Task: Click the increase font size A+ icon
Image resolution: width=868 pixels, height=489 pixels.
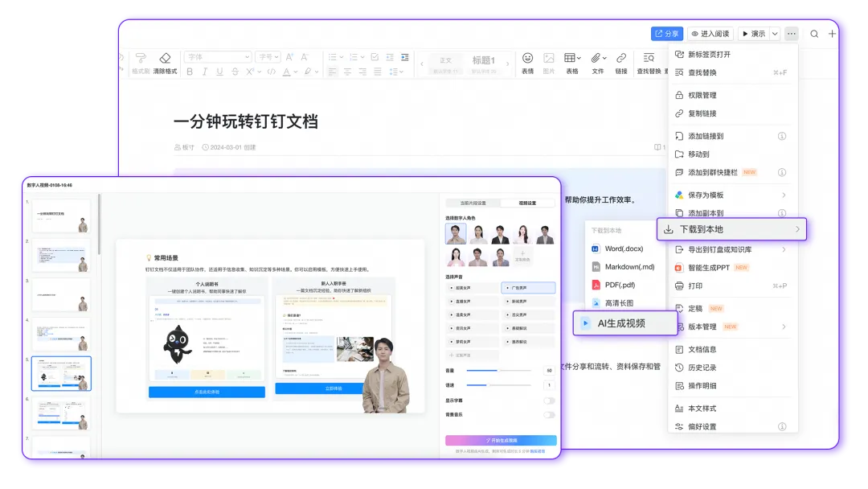Action: point(289,57)
